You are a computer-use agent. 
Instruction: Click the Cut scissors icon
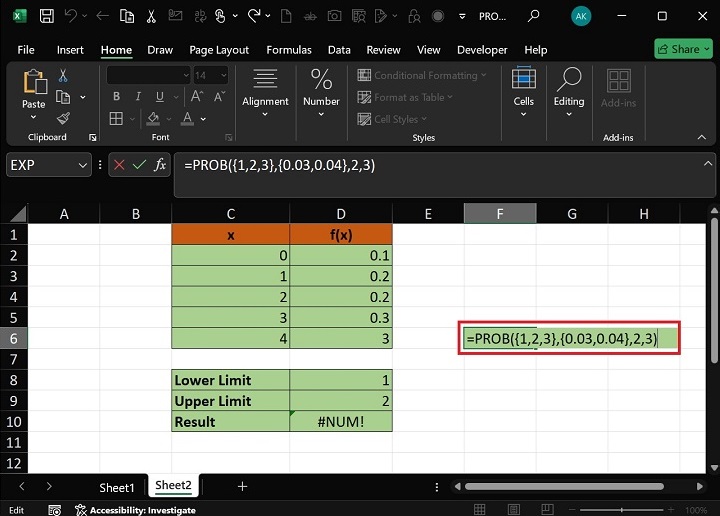coord(63,76)
